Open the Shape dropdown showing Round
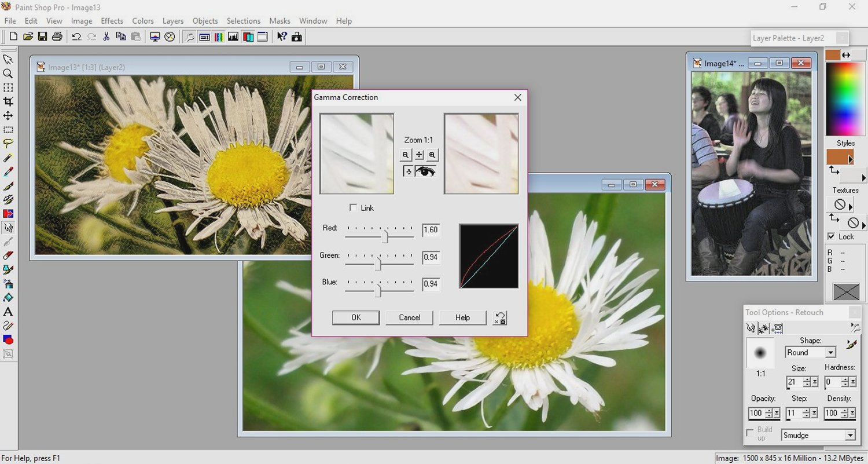 pyautogui.click(x=831, y=353)
